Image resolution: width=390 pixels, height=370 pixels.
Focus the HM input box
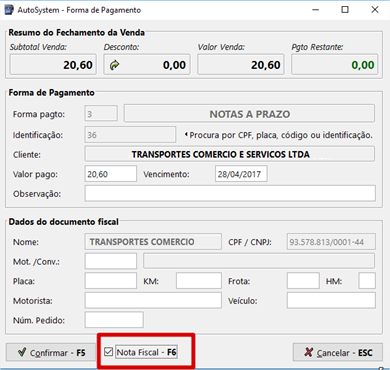[367, 281]
